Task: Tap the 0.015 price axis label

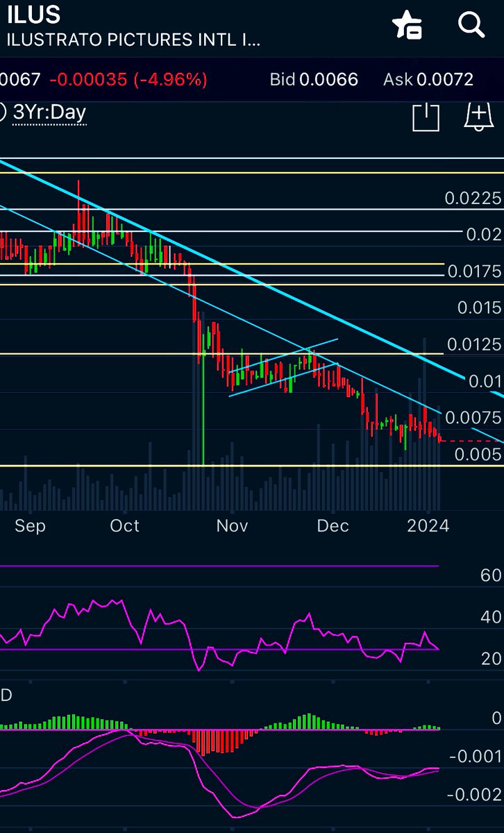Action: [479, 308]
